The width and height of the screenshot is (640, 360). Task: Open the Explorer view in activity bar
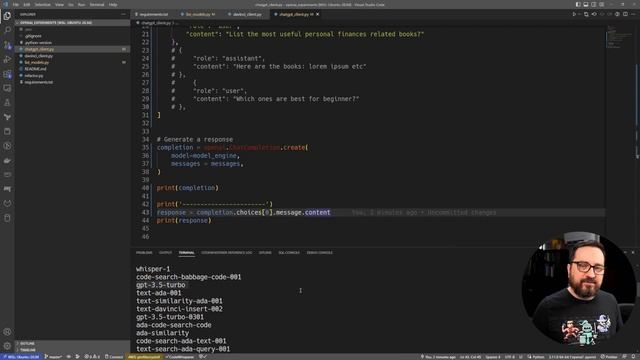(x=7, y=16)
